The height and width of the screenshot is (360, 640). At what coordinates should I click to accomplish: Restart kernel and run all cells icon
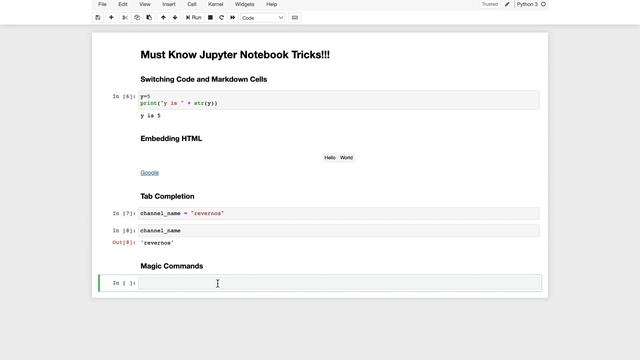(233, 18)
